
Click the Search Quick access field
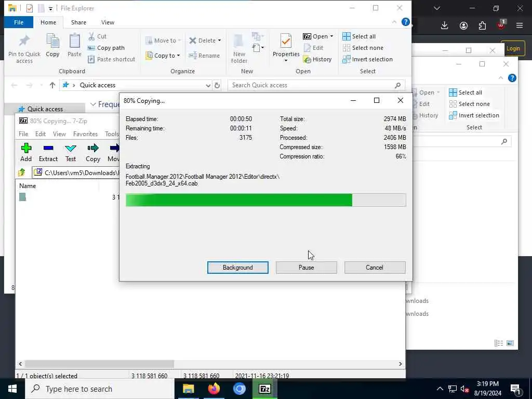tap(316, 85)
